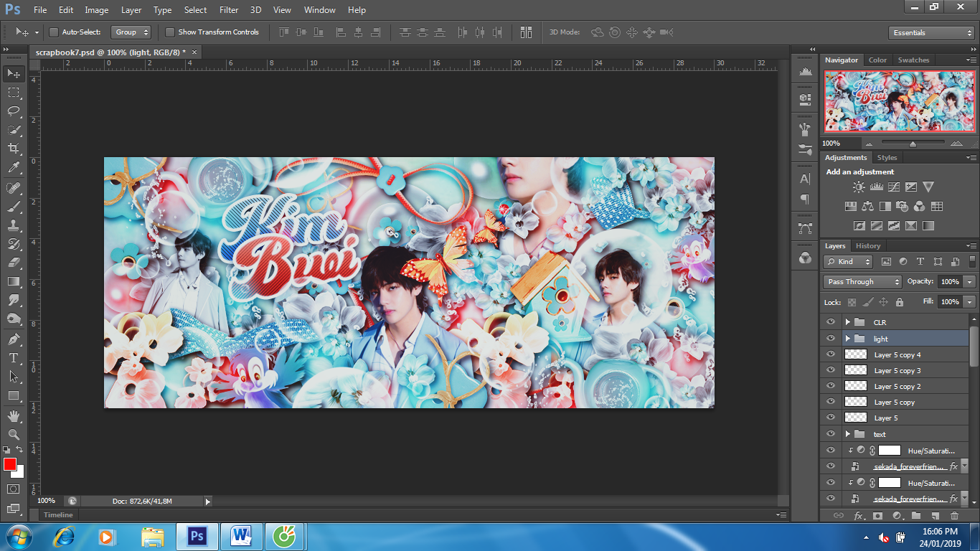The image size is (980, 551).
Task: Swap foreground and background colors
Action: pyautogui.click(x=19, y=450)
